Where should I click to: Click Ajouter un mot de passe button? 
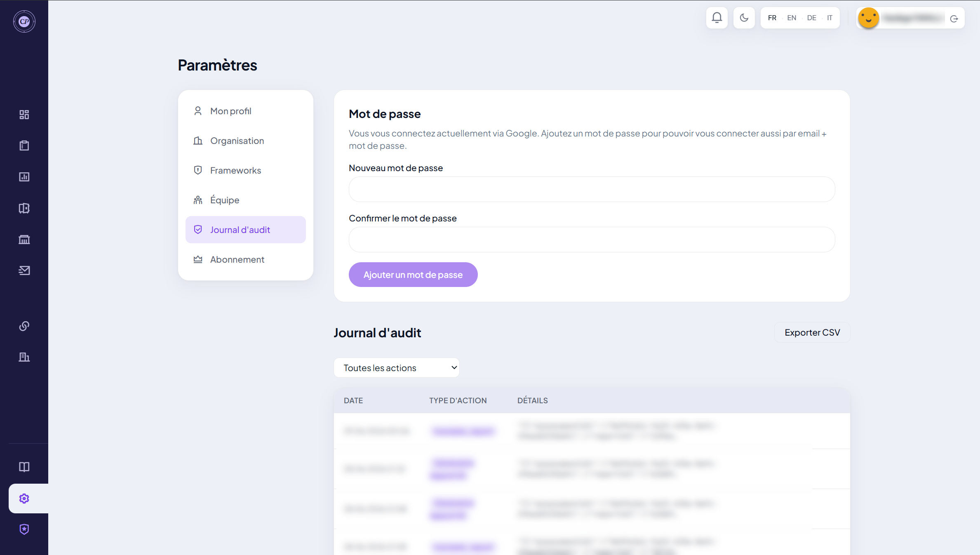(x=413, y=275)
